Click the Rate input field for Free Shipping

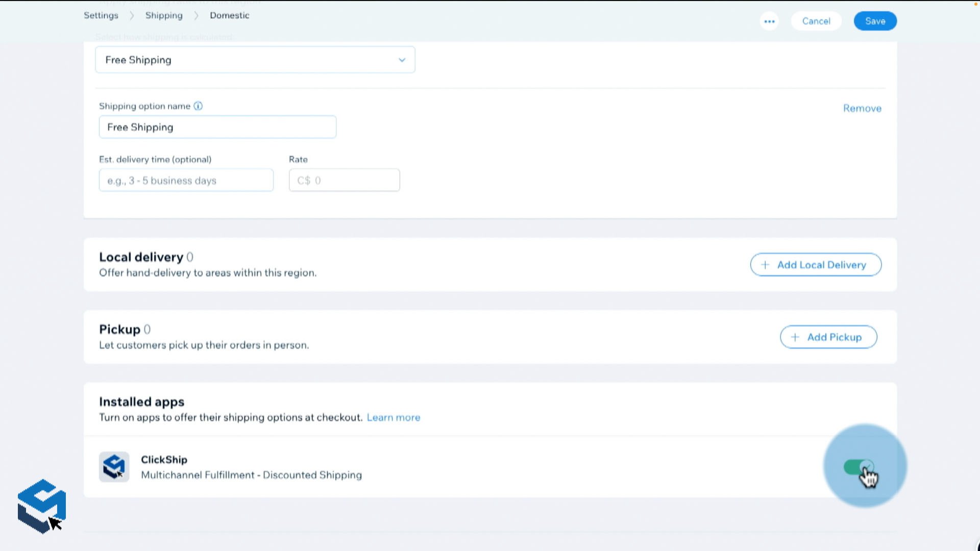point(345,180)
